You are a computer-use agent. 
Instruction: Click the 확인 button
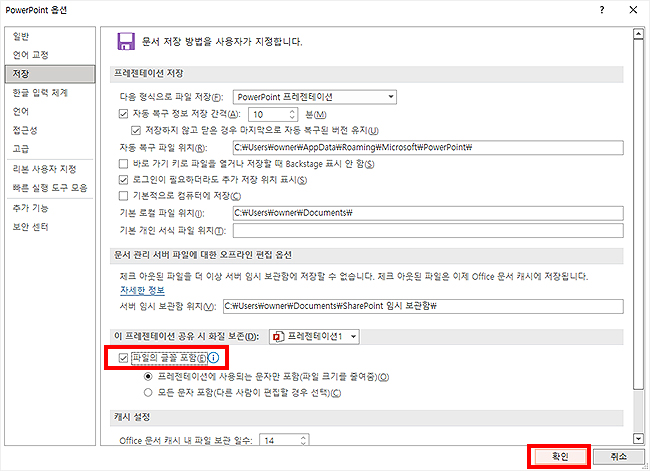[559, 457]
